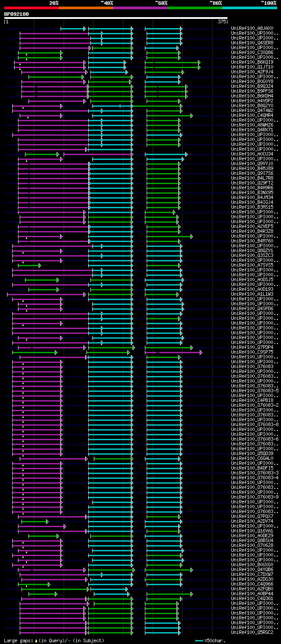The height and width of the screenshot is (644, 281).
Task: Select hit label UniRef100_Q4RK71
Action: click(252, 130)
